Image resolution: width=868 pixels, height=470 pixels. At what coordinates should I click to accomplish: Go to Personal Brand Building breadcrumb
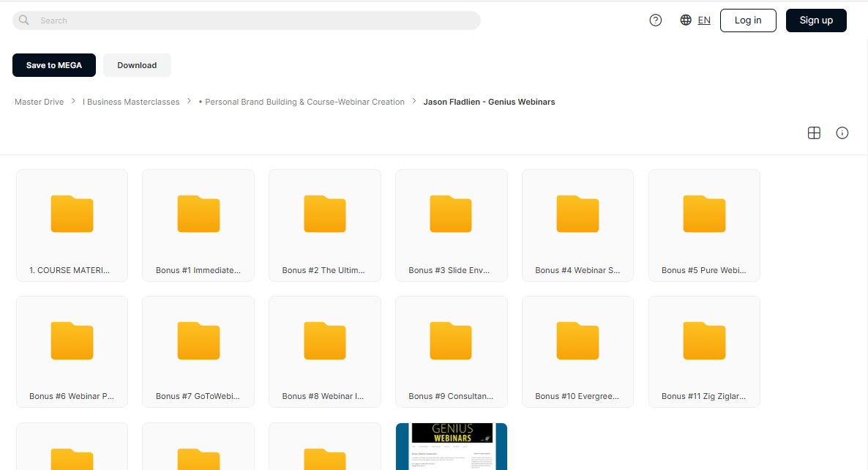[302, 102]
